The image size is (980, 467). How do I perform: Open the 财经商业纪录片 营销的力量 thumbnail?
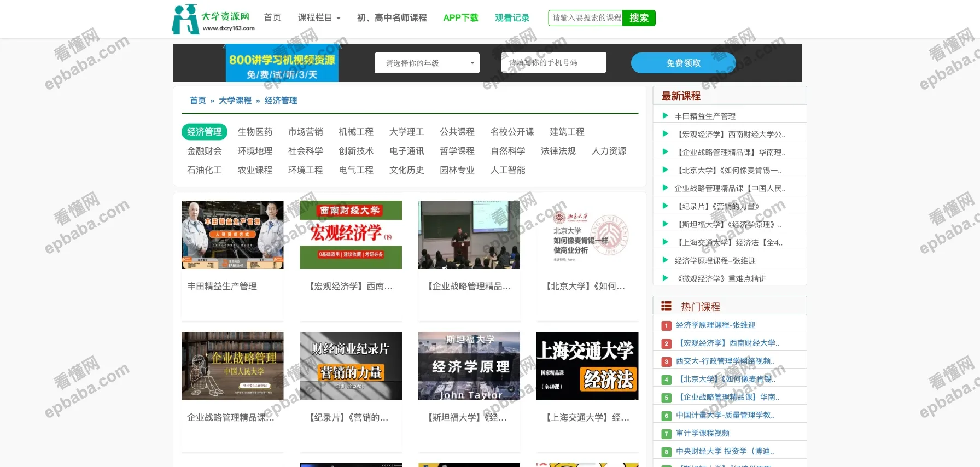351,366
